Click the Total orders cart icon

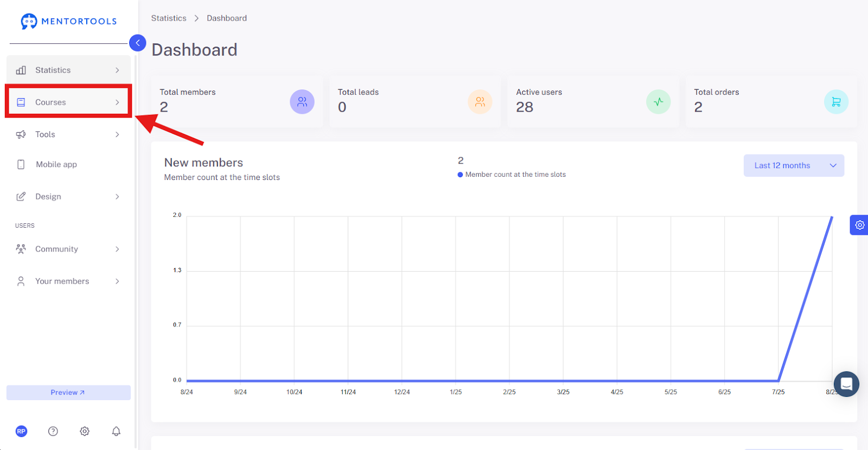(x=836, y=102)
